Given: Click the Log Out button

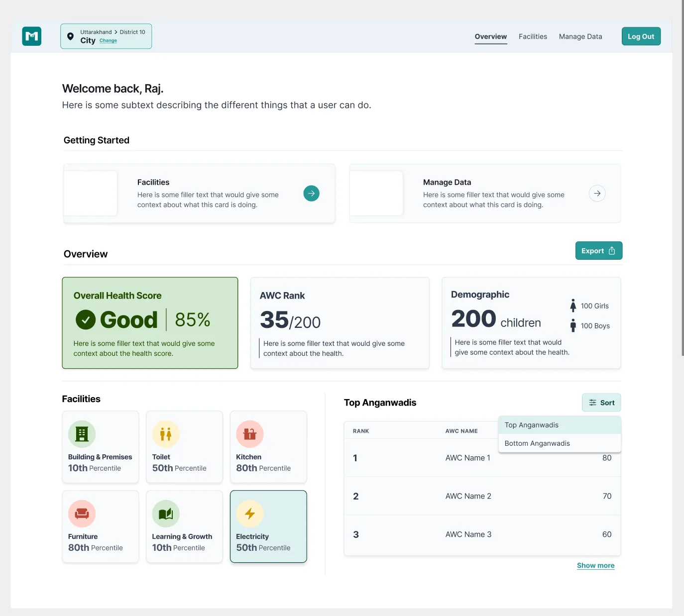Looking at the screenshot, I should pos(641,36).
